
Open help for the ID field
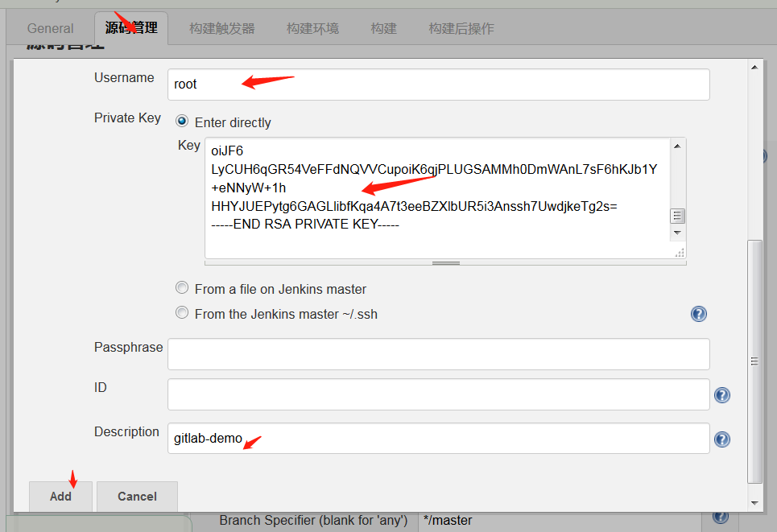722,395
